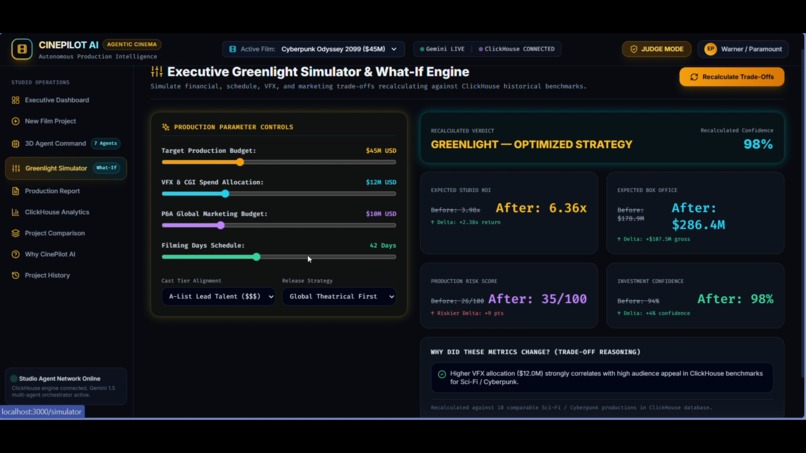This screenshot has height=453, width=806.
Task: Click the Project Comparison layers icon
Action: [15, 233]
